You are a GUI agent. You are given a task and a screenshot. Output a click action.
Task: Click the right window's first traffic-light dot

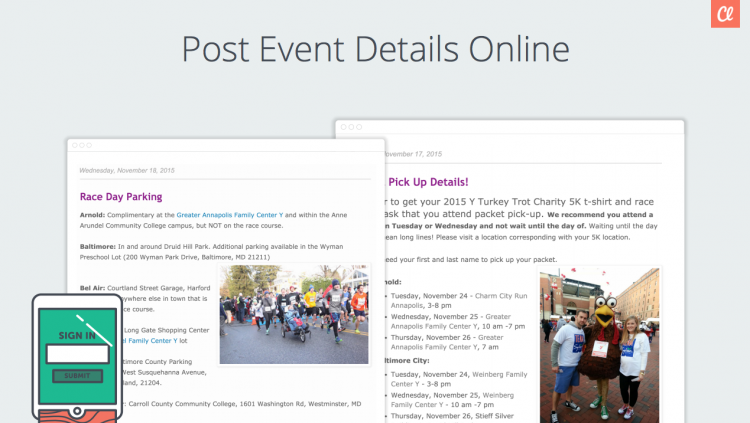[343, 127]
